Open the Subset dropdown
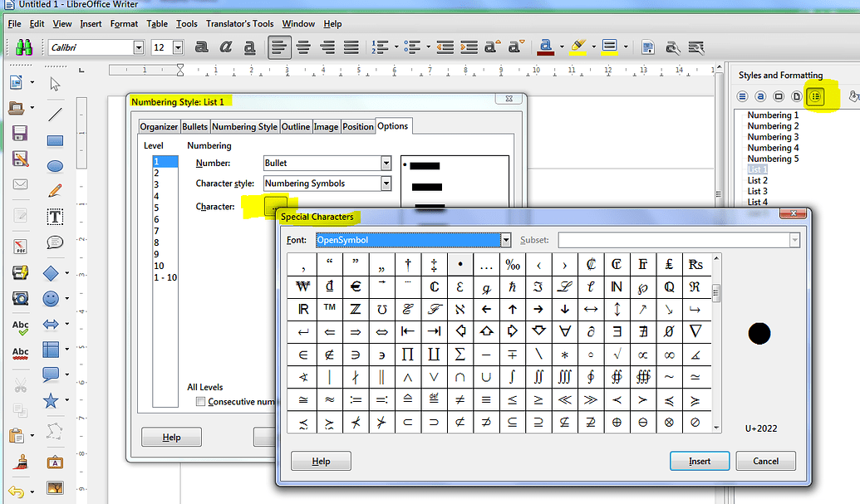The height and width of the screenshot is (504, 860). pyautogui.click(x=795, y=240)
